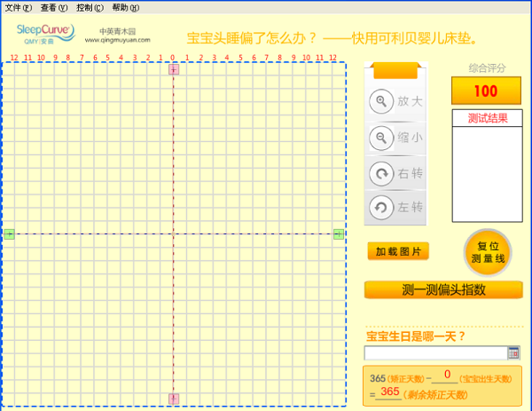532x411 pixels.
Task: Click the rotate left arrow icon
Action: (381, 207)
